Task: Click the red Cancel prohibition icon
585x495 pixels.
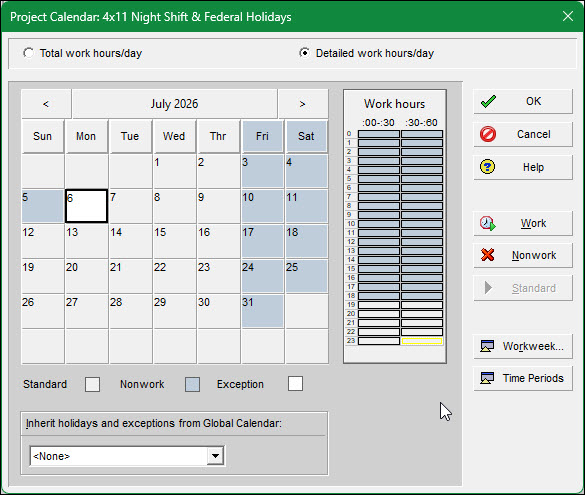Action: [x=488, y=134]
